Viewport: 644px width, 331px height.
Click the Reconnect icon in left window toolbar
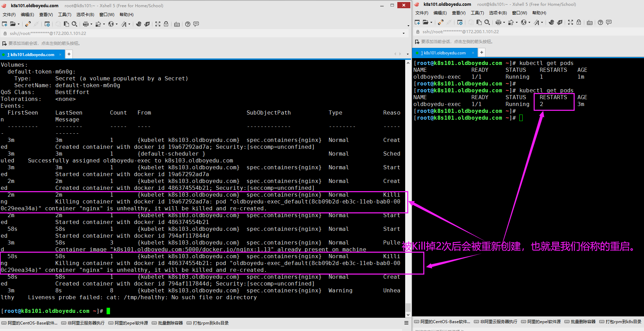point(28,24)
